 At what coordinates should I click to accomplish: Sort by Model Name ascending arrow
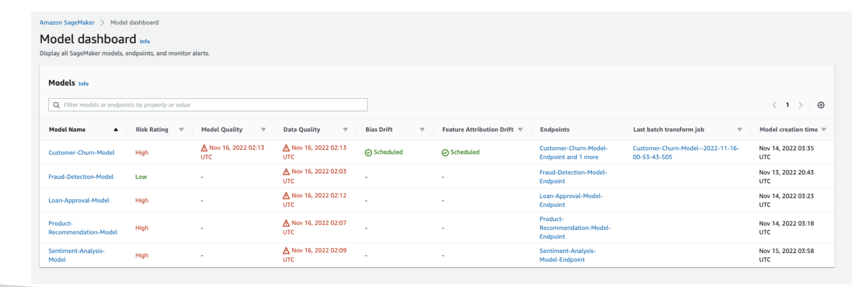(x=116, y=130)
